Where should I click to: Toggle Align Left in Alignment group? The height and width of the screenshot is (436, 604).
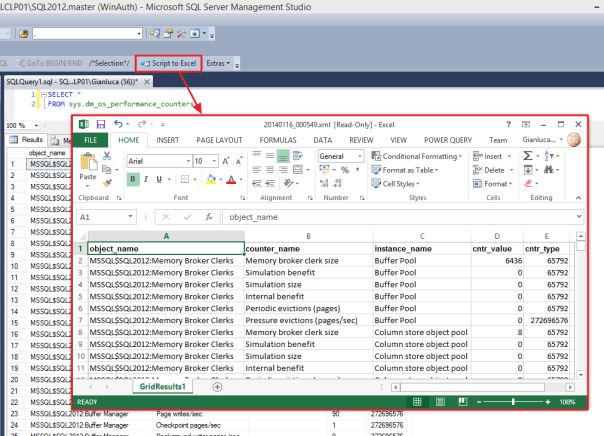coord(257,169)
